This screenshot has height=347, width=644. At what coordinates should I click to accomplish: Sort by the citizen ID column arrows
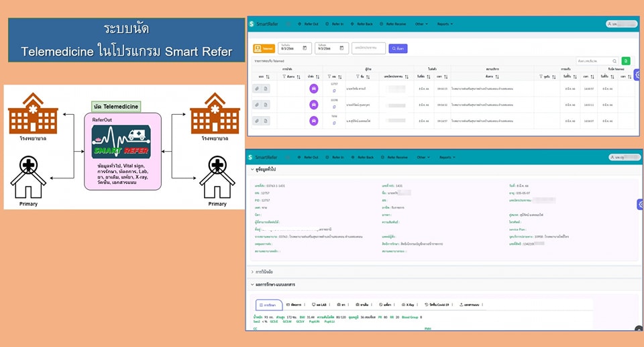[407, 77]
